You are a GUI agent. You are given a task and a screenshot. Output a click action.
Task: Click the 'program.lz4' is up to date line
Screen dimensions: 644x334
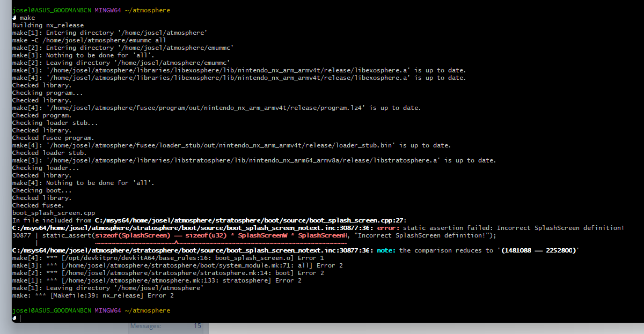pos(216,108)
